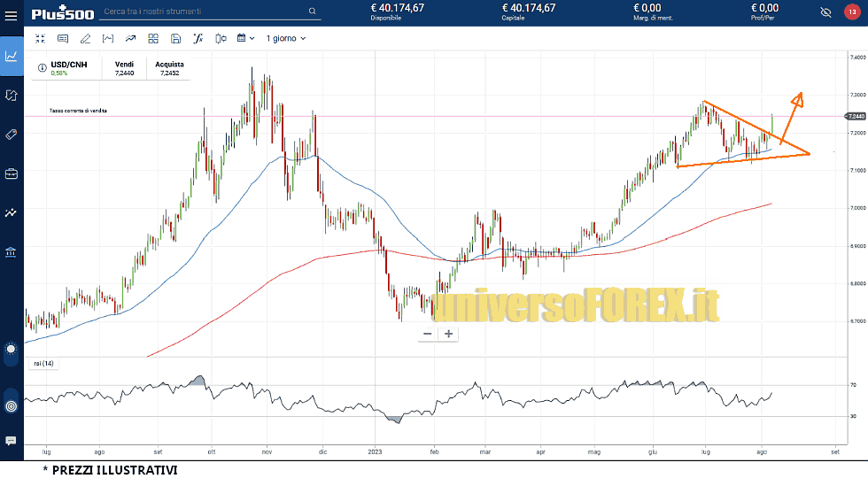This screenshot has width=868, height=478.
Task: Click the instrument search field
Action: point(205,12)
